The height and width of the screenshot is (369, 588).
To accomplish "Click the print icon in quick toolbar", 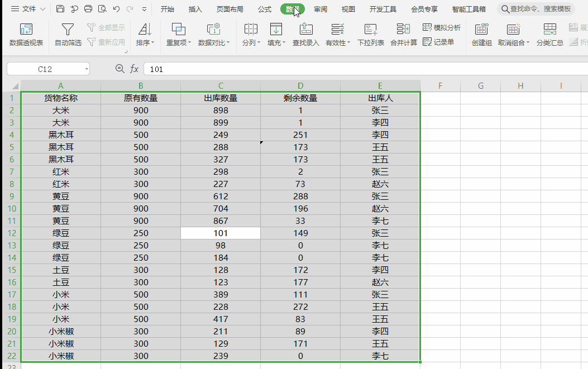I will (88, 9).
